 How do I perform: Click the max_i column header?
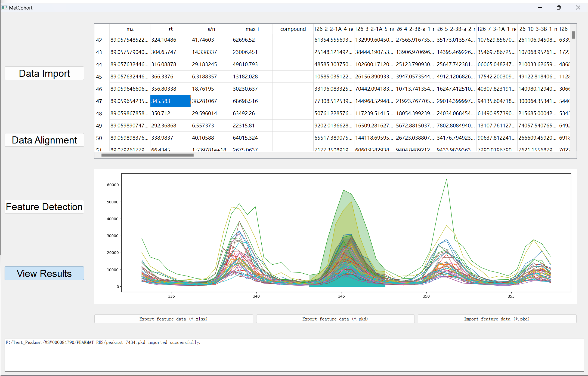point(252,29)
